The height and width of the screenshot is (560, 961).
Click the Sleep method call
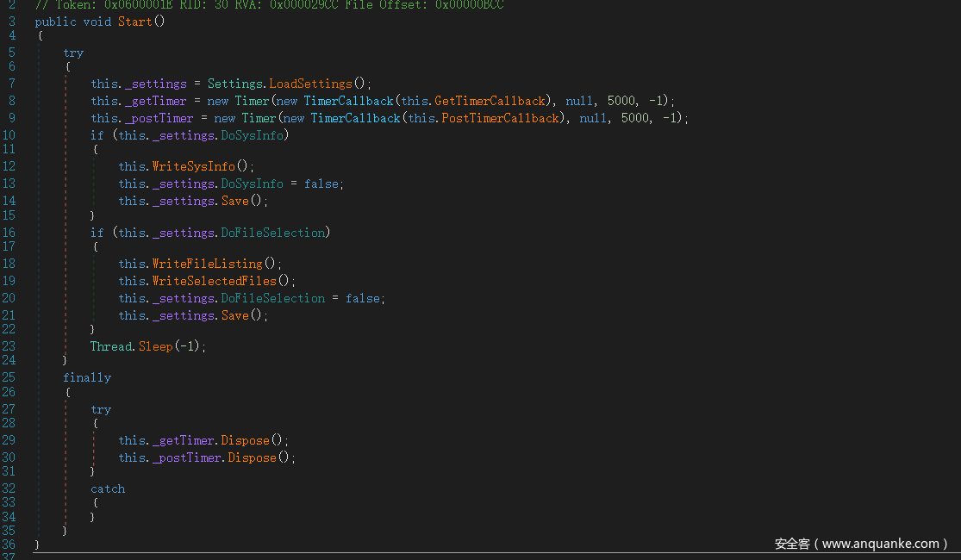point(155,346)
